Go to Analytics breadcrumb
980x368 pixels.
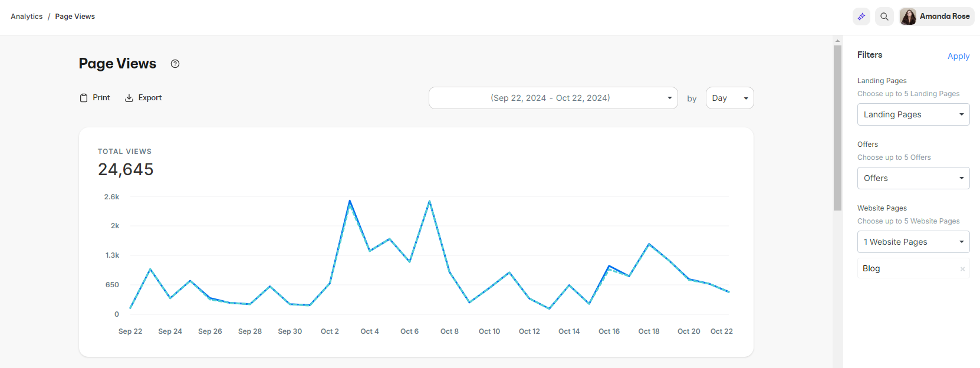click(x=27, y=17)
